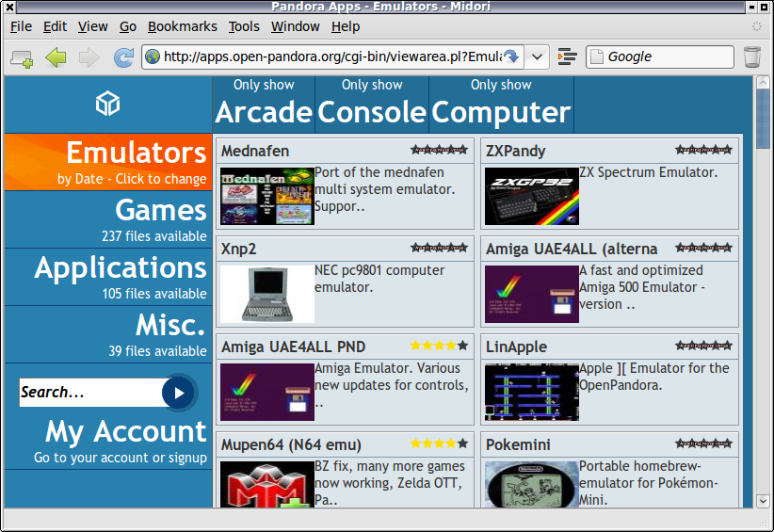Filter to only show Console emulators
774x532 pixels.
click(x=372, y=104)
